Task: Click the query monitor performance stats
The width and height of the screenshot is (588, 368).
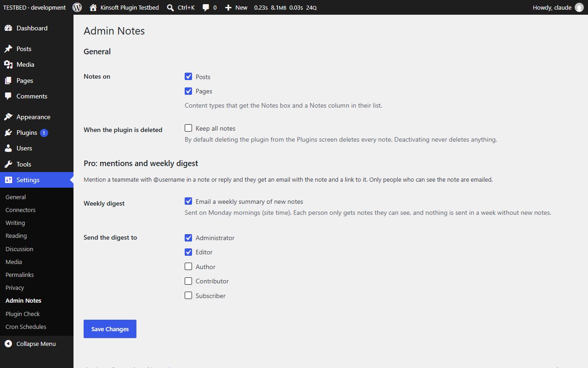Action: (x=285, y=8)
